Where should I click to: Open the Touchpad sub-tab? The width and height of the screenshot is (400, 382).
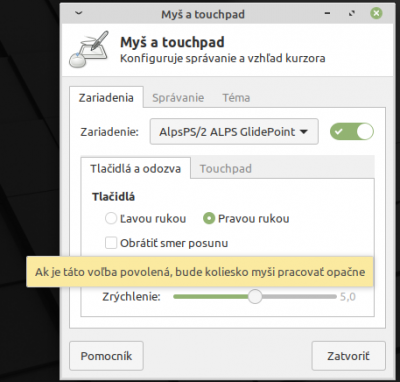click(226, 169)
